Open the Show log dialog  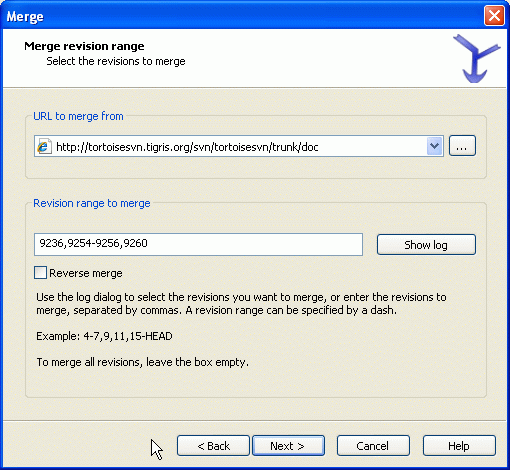[426, 245]
